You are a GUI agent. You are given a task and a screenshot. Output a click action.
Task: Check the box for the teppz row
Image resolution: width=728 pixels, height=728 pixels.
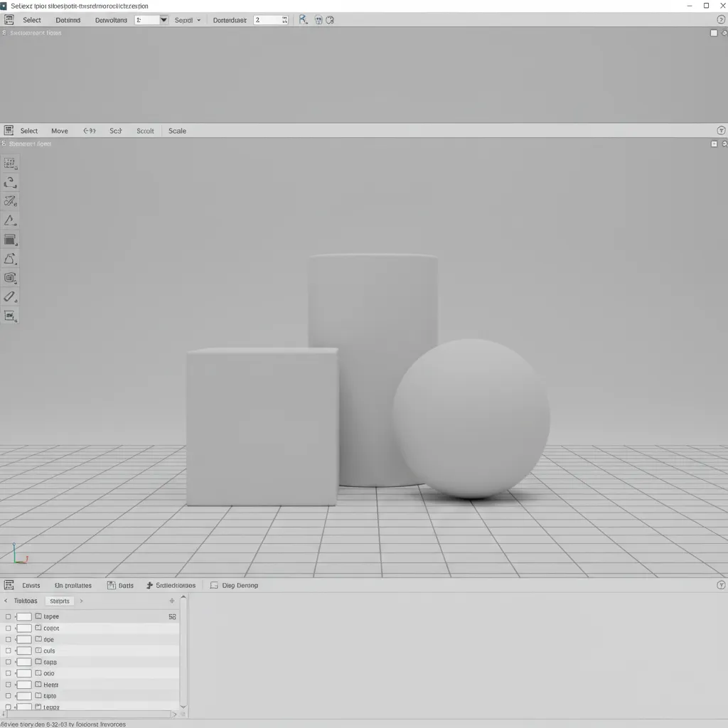click(8, 707)
